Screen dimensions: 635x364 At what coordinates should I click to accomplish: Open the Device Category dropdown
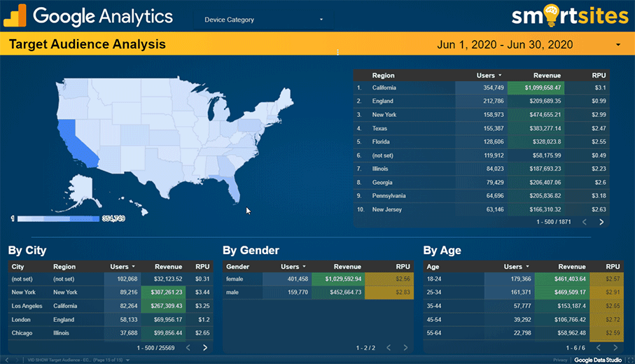pyautogui.click(x=264, y=20)
